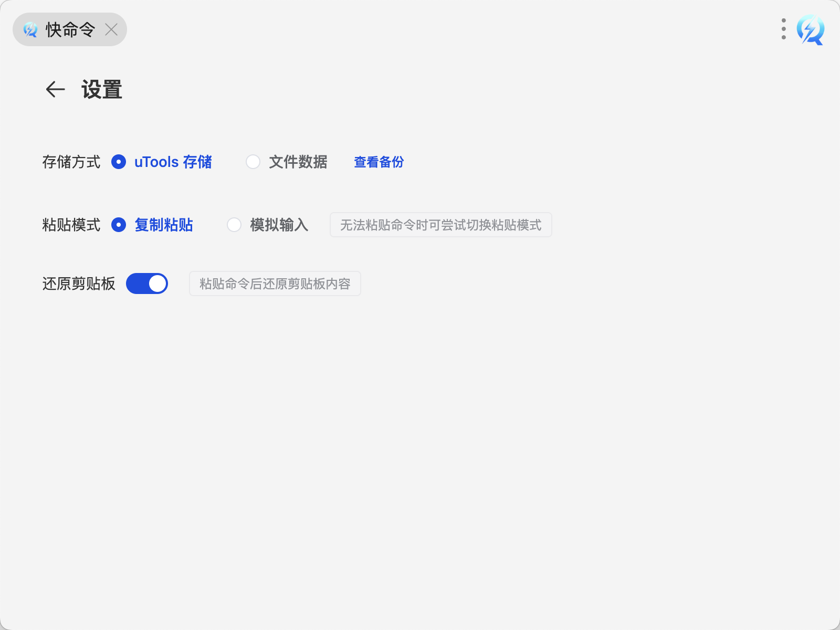Click the 存储方式 label

(71, 162)
